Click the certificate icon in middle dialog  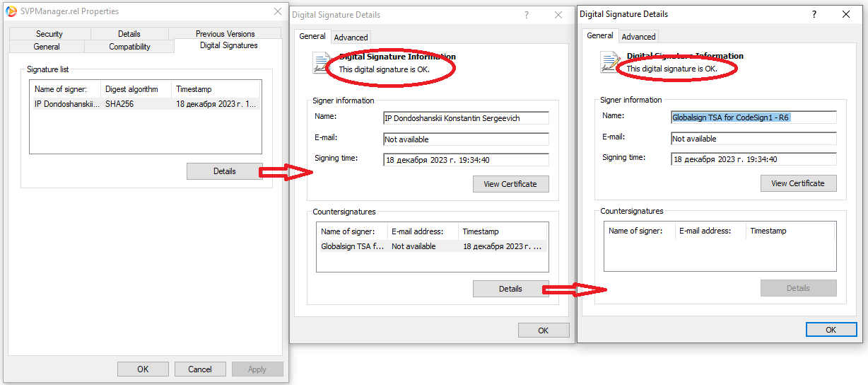[x=322, y=62]
